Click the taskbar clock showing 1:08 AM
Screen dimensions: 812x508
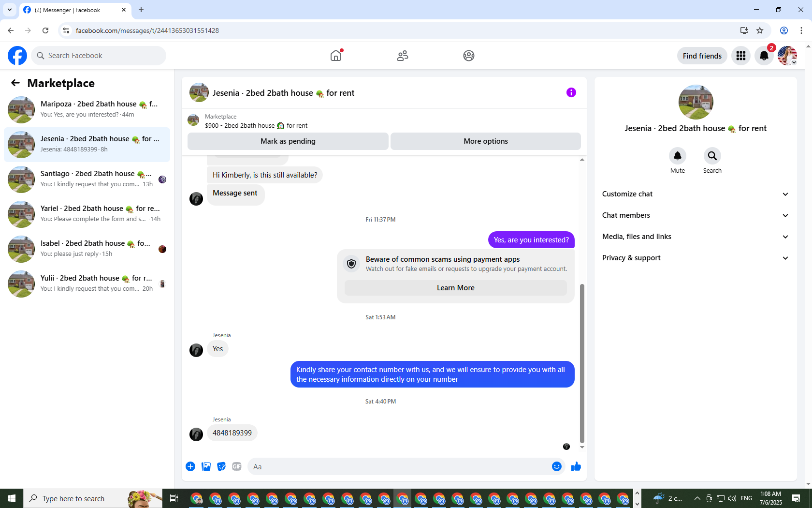[x=770, y=498]
